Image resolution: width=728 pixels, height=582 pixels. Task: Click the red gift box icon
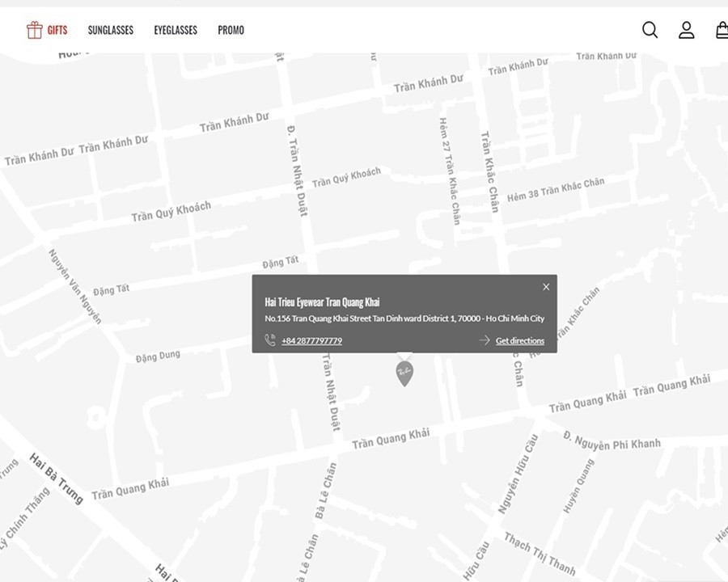pos(34,30)
